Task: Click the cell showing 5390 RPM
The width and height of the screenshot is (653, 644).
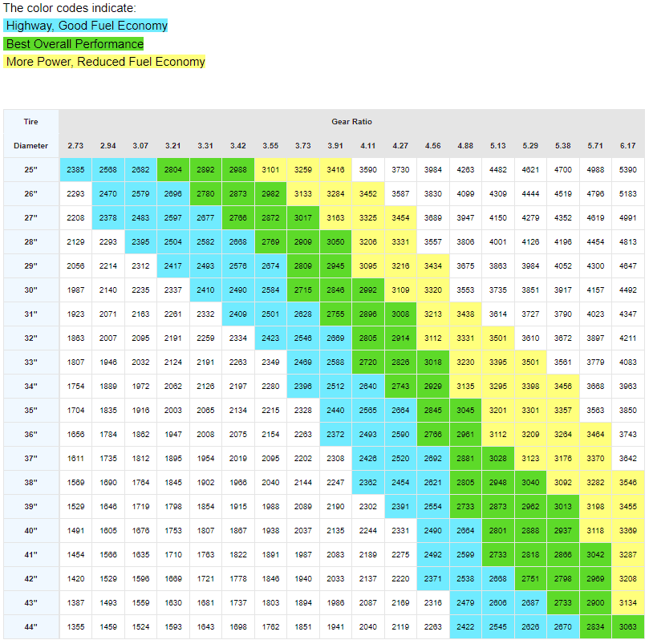Action: pyautogui.click(x=628, y=170)
